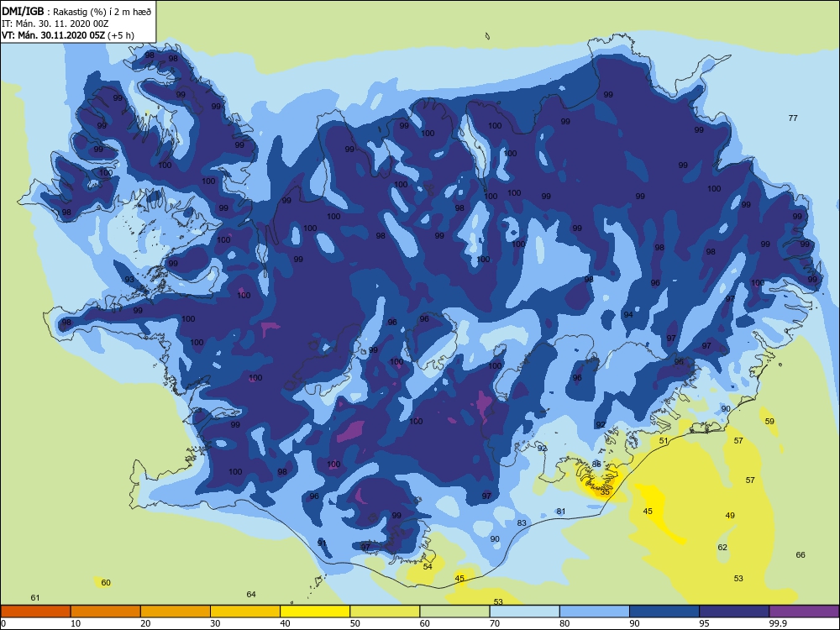
Task: Click the 'VT: Mán. 30.11.2020 05Z (+5 h)' line
Action: tap(68, 35)
